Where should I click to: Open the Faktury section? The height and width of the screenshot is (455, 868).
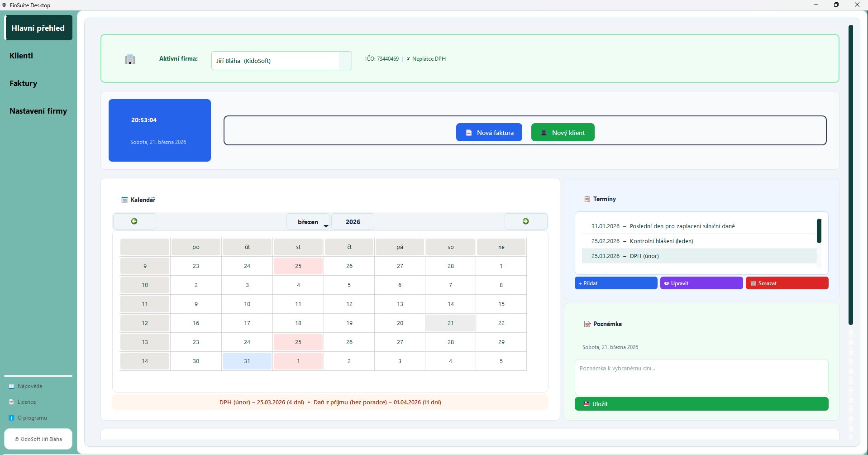(x=24, y=83)
